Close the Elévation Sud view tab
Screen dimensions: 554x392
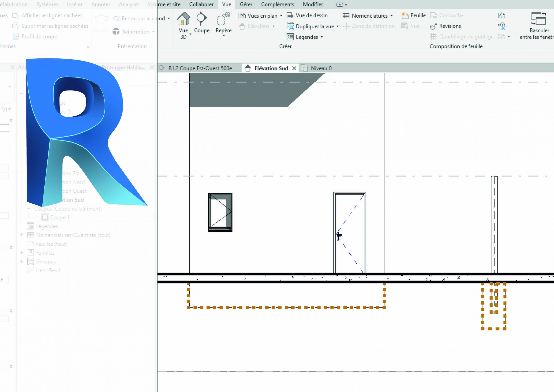point(294,68)
